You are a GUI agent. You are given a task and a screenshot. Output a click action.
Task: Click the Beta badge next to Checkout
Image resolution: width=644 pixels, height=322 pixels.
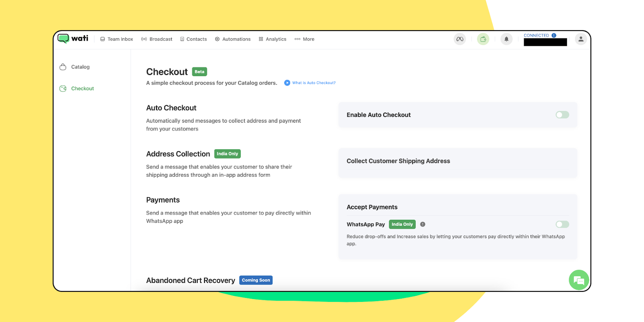click(x=200, y=72)
